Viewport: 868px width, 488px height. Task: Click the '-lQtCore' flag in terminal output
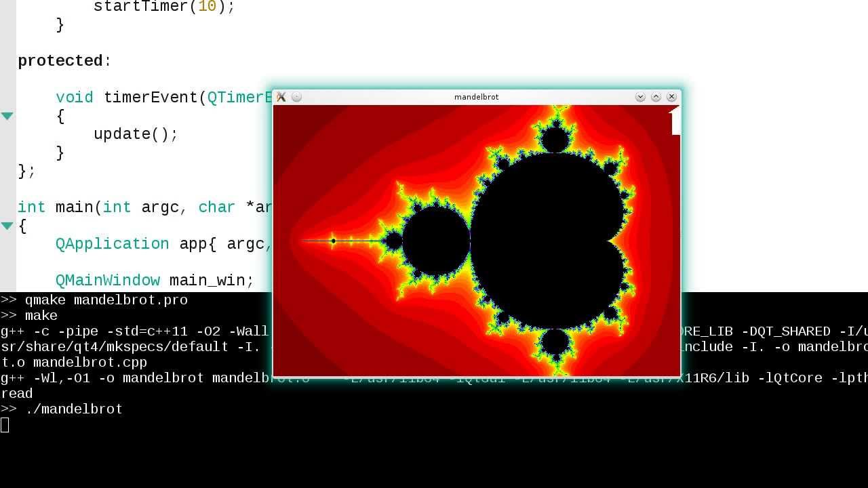790,378
